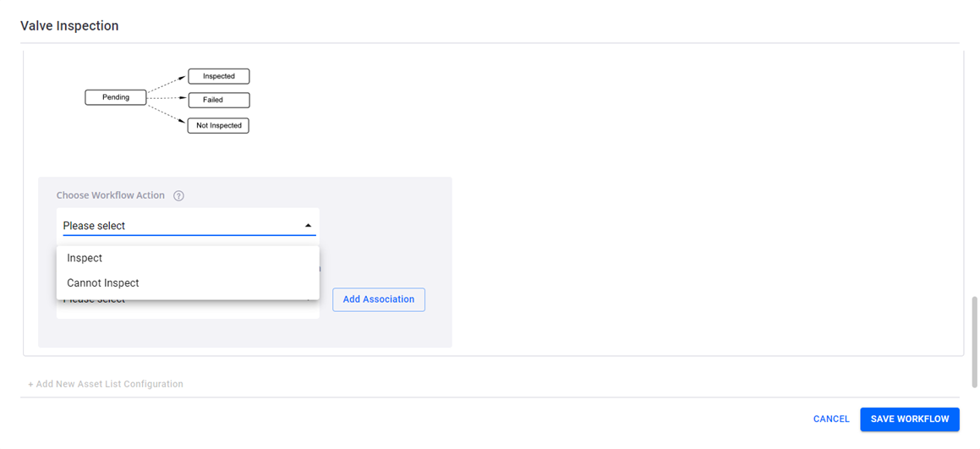Viewport: 980px width, 449px height.
Task: Open the partially hidden second Please select dropdown
Action: pyautogui.click(x=188, y=308)
